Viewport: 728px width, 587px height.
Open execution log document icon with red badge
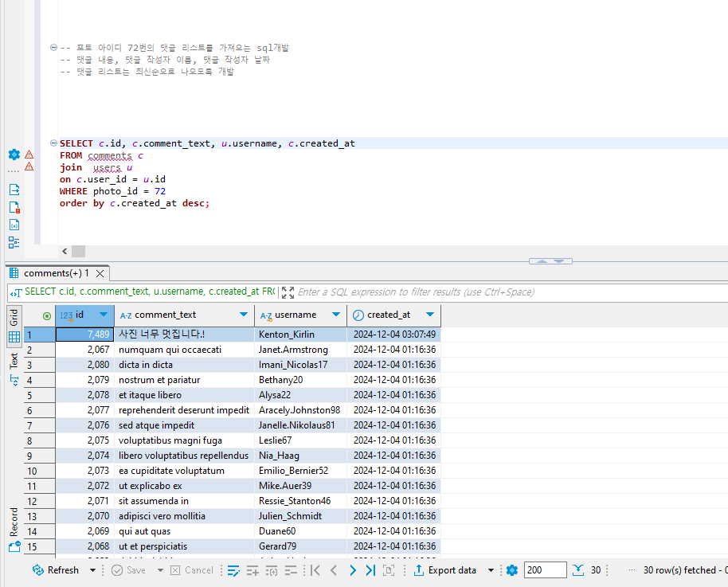14,207
